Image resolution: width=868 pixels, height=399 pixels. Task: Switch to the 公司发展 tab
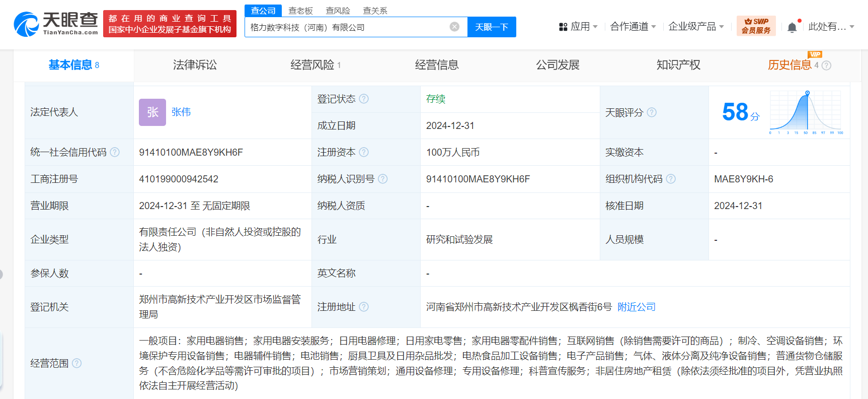click(x=558, y=65)
